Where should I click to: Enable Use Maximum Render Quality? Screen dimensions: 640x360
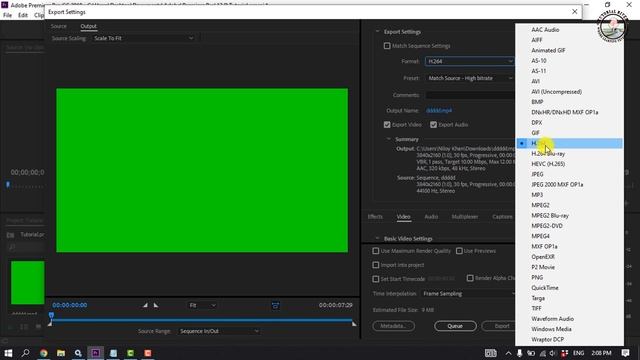(376, 251)
